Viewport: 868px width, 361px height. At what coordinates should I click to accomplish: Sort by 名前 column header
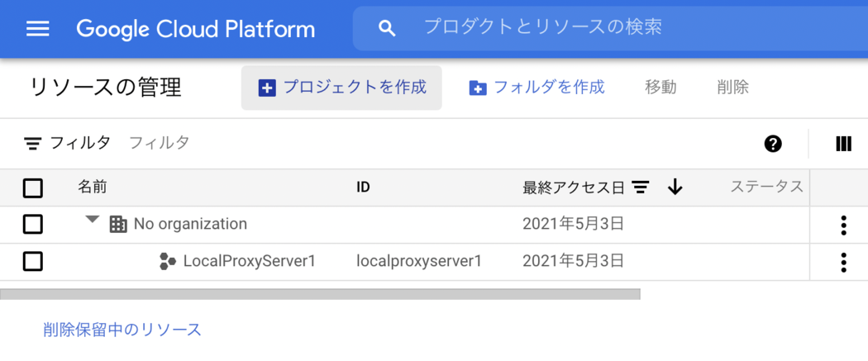pyautogui.click(x=92, y=188)
